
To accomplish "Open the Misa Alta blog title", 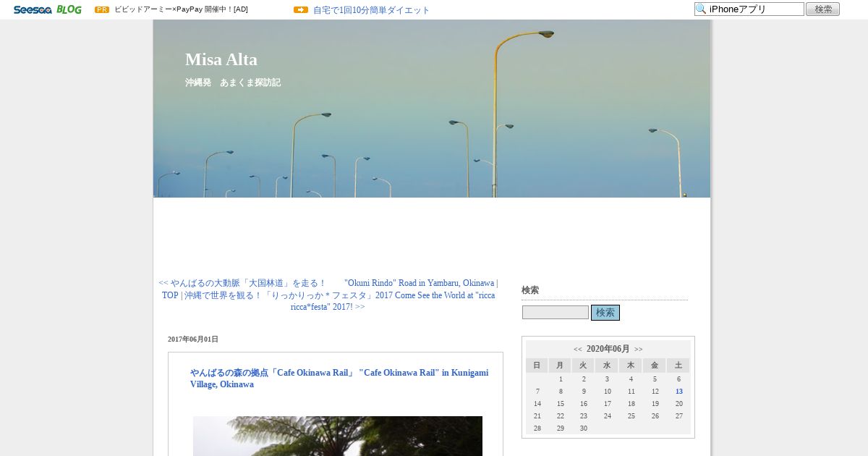I will pos(221,59).
